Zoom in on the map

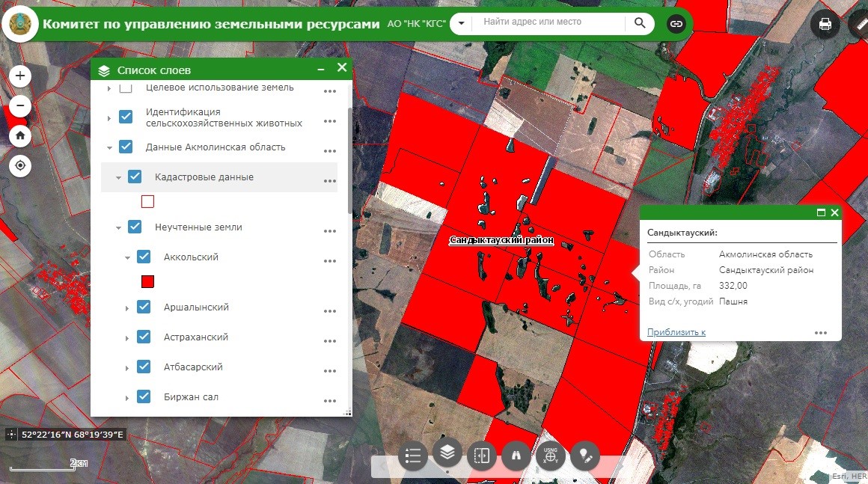[x=20, y=76]
